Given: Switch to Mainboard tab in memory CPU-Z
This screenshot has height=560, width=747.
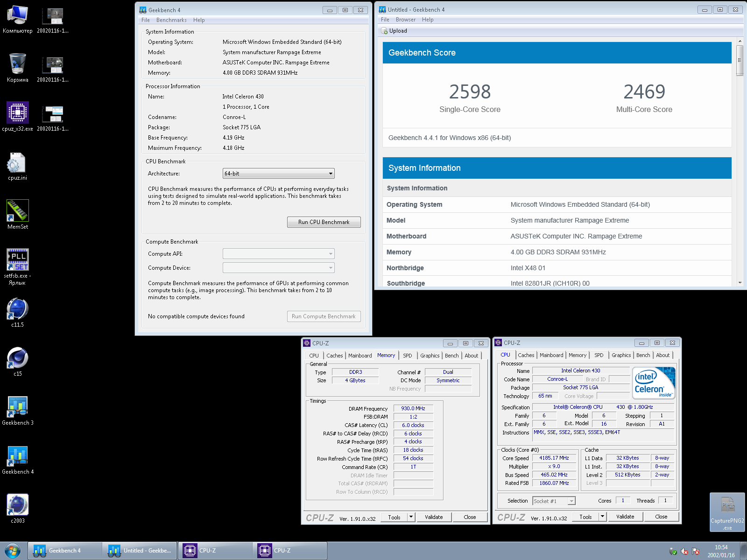Looking at the screenshot, I should tap(360, 356).
